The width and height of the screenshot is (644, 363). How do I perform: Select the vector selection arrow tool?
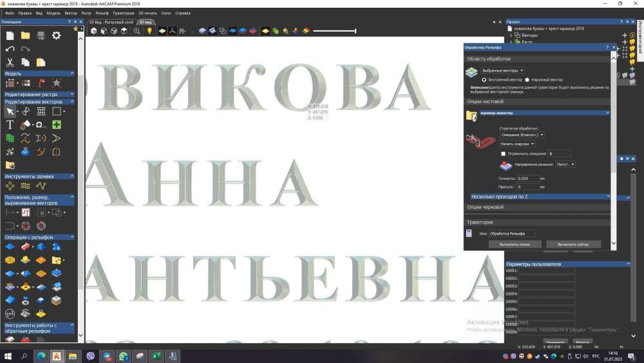pos(10,112)
